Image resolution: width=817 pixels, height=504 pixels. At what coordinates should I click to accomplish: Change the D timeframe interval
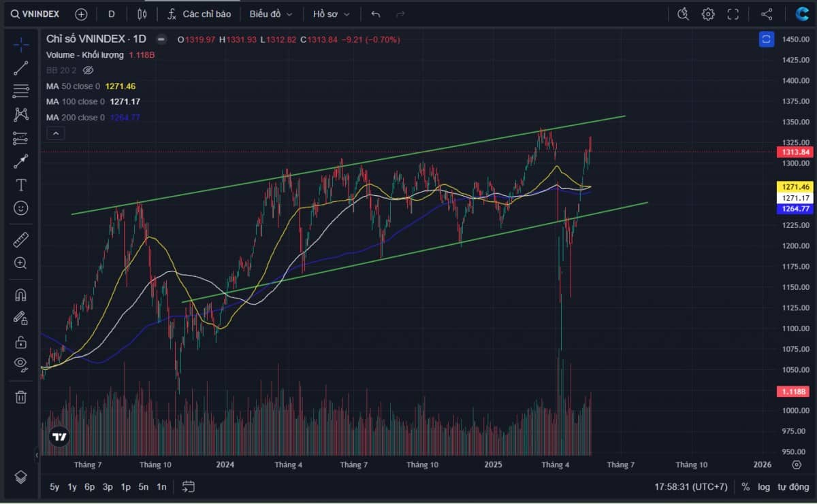point(112,14)
